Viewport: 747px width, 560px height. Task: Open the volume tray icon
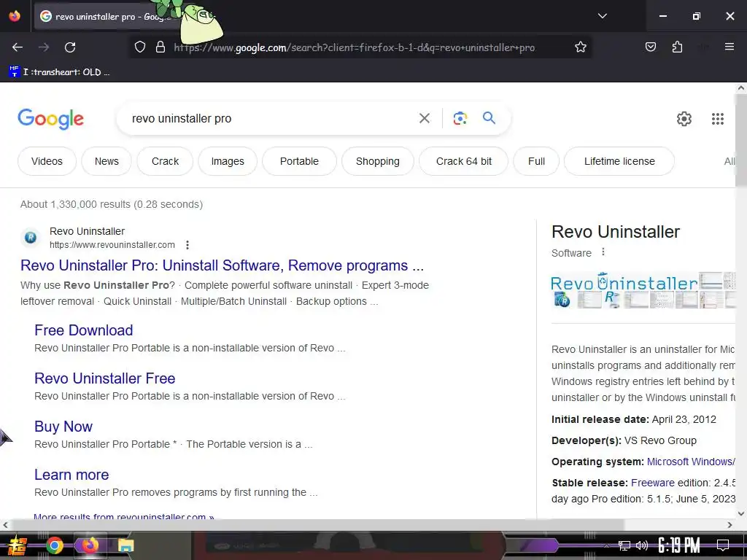[x=641, y=545]
